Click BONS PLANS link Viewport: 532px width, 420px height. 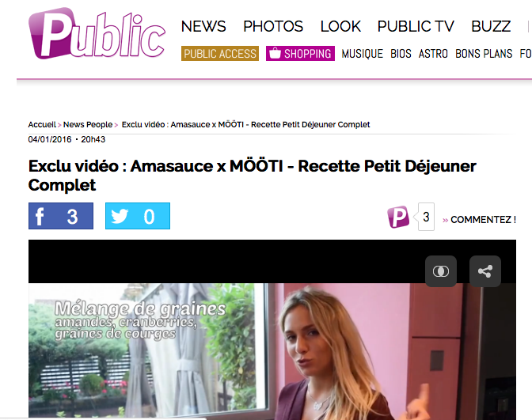[484, 54]
